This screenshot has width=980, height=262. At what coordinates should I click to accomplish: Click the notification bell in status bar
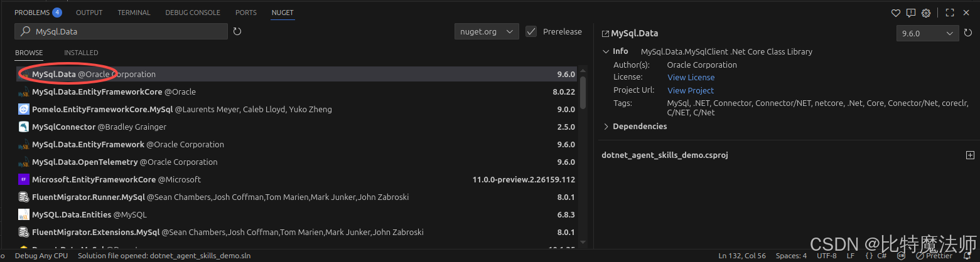[967, 256]
